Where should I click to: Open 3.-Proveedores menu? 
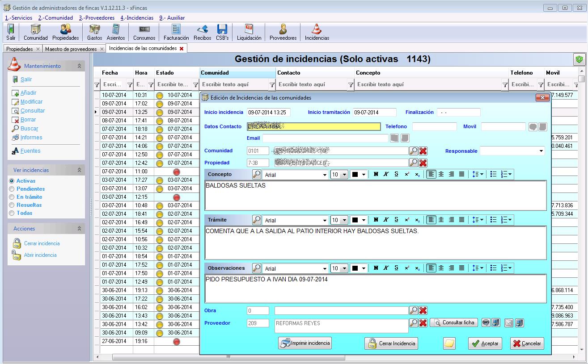tap(97, 18)
